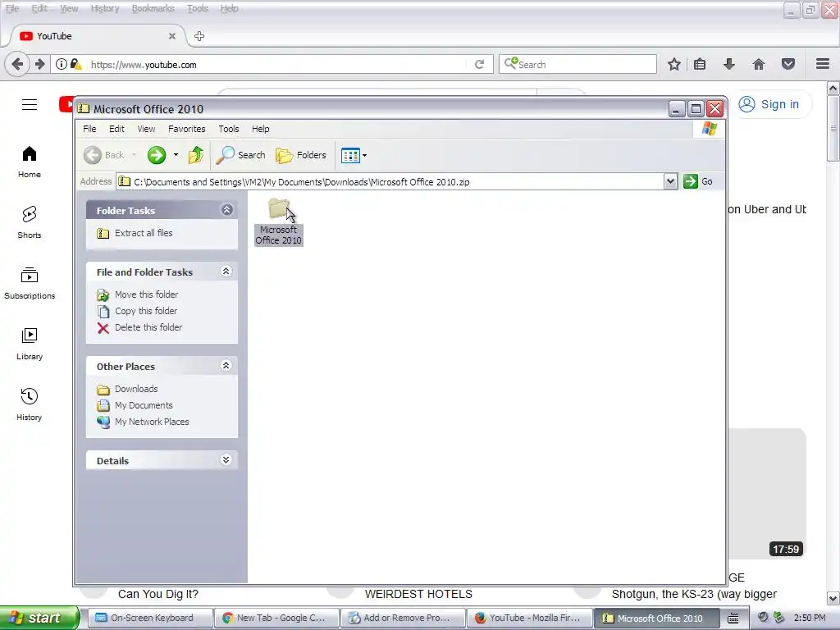
Task: Click the Windows Start button
Action: coord(39,618)
